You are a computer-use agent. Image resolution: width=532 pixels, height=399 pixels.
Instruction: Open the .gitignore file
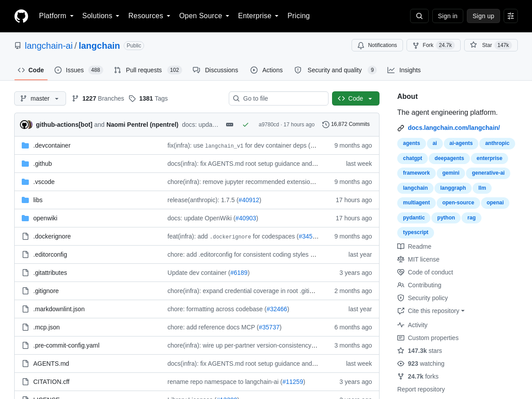(x=46, y=291)
